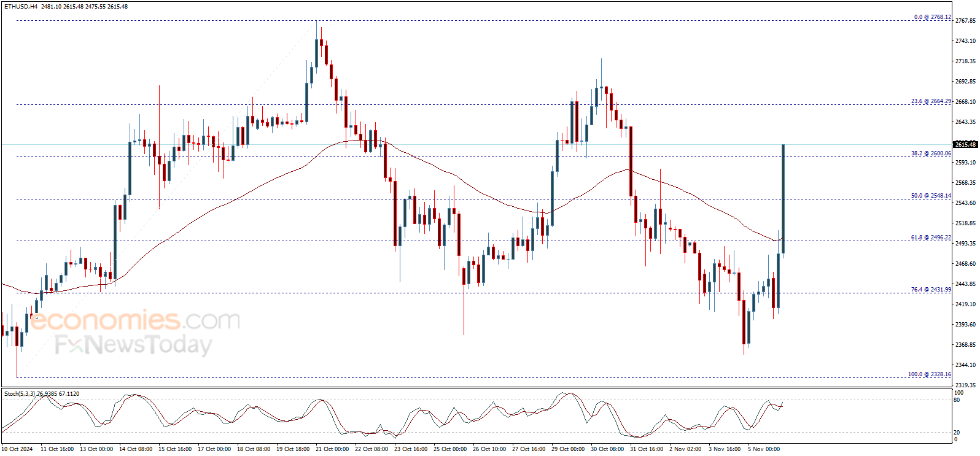Viewport: 980px width, 456px height.
Task: Click the 2419.10 price axis value
Action: pos(965,304)
